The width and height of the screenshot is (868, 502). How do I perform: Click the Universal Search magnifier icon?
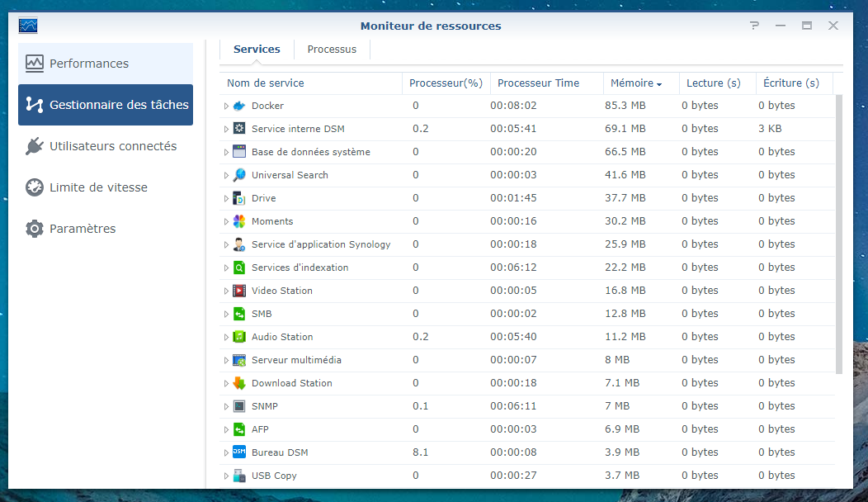click(x=239, y=175)
